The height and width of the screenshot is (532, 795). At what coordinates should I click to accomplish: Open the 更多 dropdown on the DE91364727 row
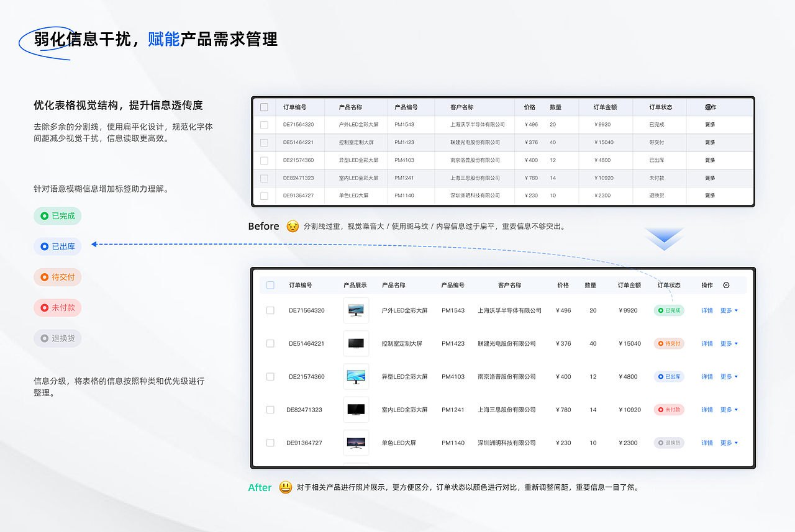[x=728, y=443]
